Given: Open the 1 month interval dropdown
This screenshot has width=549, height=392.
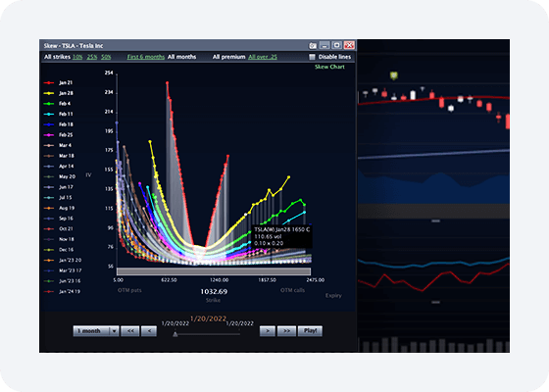Looking at the screenshot, I should [96, 331].
